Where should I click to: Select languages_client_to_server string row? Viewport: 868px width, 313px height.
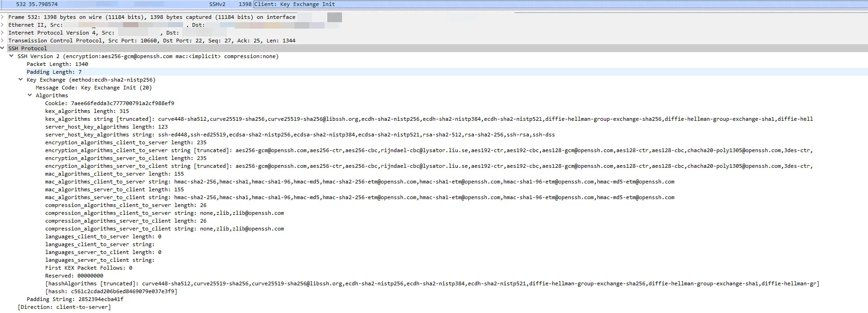(x=100, y=244)
